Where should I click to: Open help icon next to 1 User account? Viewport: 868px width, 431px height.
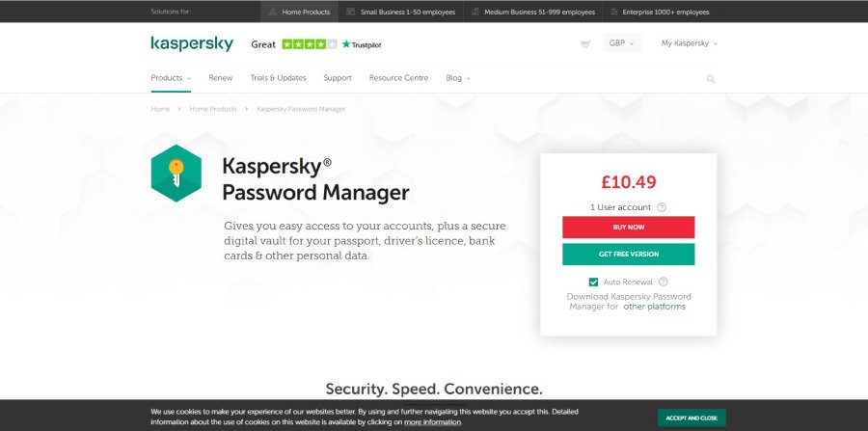click(662, 207)
